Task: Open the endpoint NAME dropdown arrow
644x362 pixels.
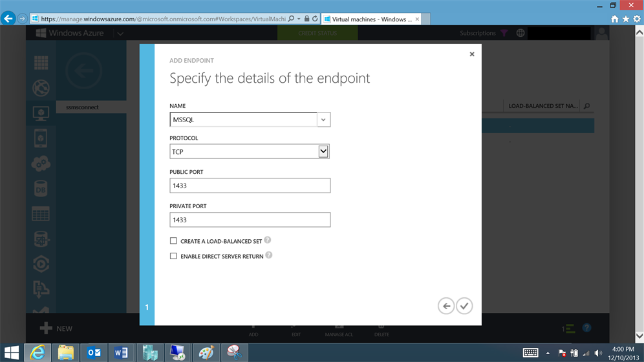Action: (x=324, y=120)
